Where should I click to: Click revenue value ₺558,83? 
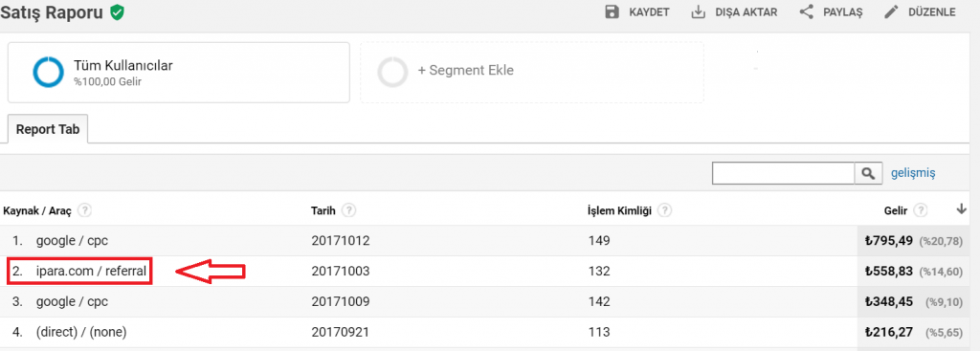(889, 271)
